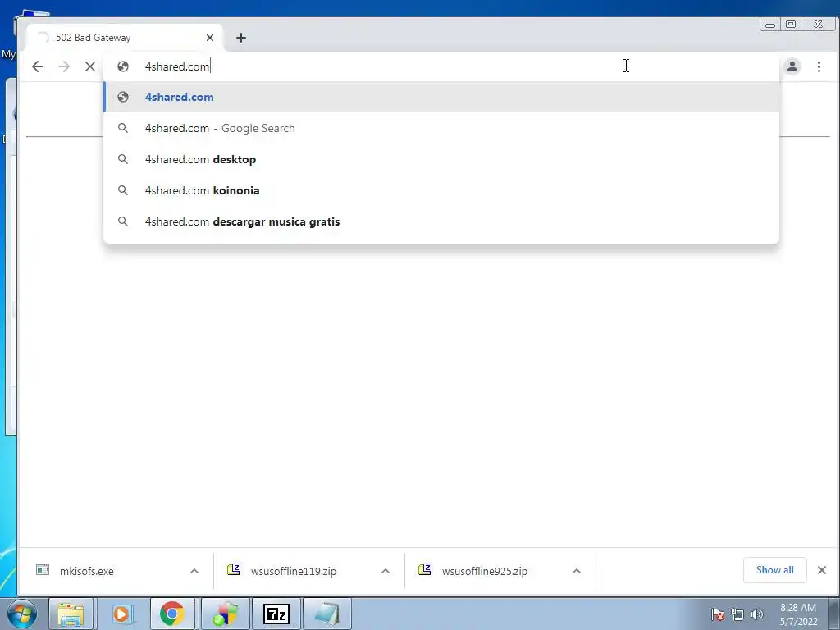
Task: Open downloaded file wsusoffline925.zip
Action: 484,571
